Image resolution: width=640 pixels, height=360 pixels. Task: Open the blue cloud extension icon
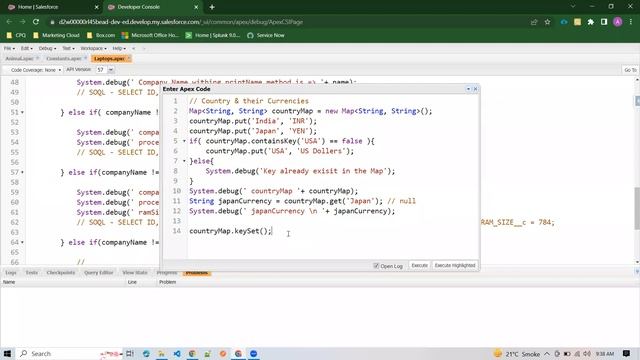tap(564, 22)
